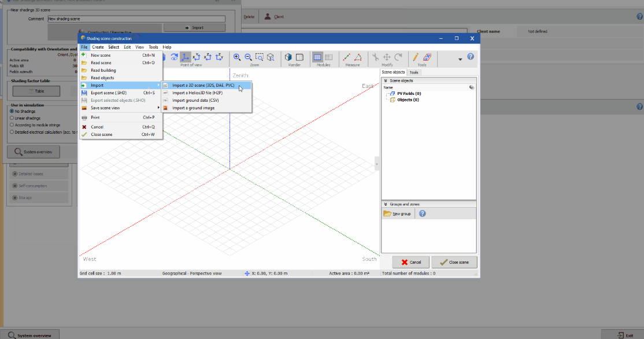Toggle the first Modules display icon

click(317, 57)
